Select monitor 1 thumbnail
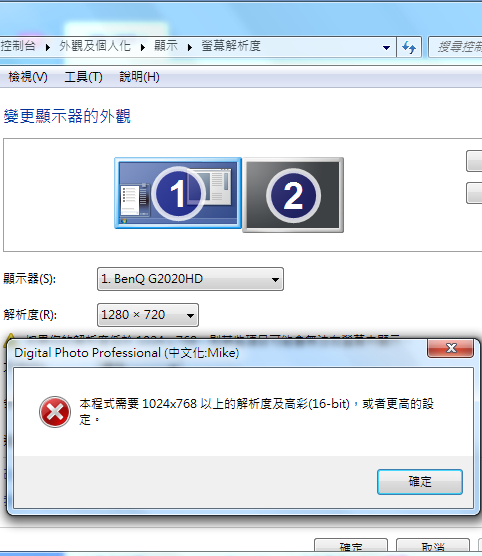 (178, 193)
